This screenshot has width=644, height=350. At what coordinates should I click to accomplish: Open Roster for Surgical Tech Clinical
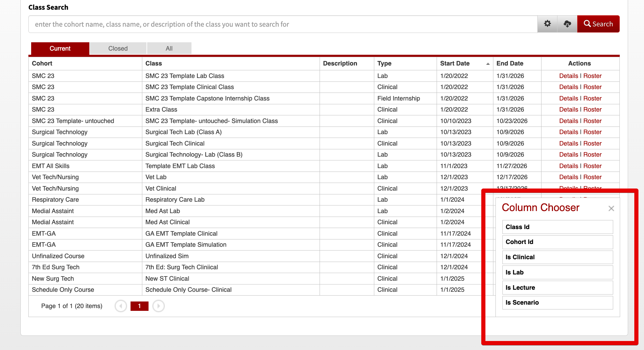click(x=592, y=143)
